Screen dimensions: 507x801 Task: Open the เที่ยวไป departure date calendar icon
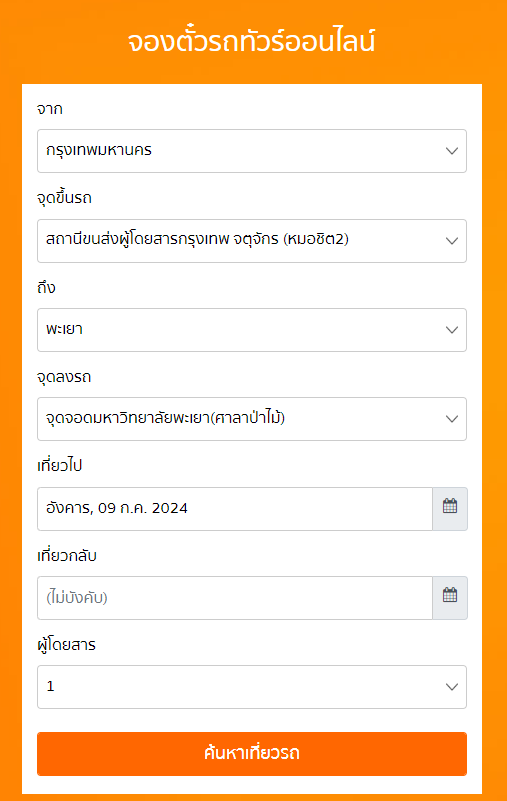coord(450,508)
